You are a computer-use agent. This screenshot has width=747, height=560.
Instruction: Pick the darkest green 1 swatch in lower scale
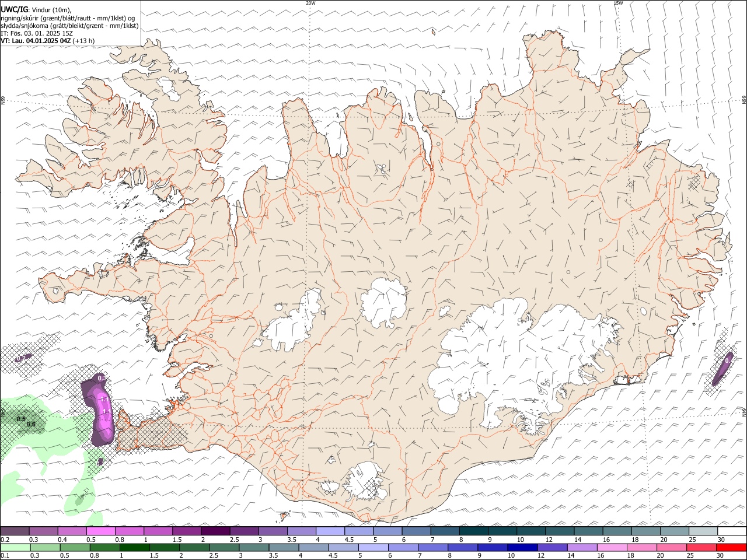(x=134, y=548)
